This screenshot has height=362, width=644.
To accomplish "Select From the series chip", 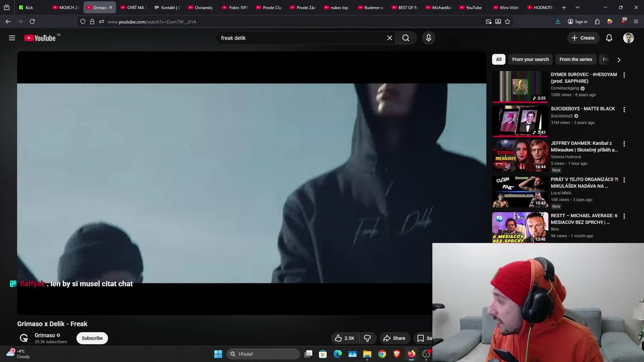I will click(x=576, y=59).
